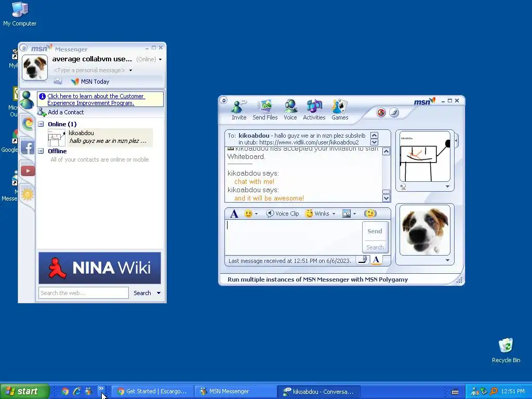Image resolution: width=532 pixels, height=399 pixels.
Task: Open the Games menu
Action: [x=340, y=110]
